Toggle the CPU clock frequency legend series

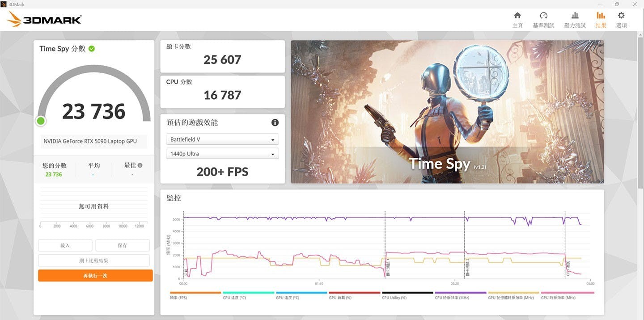(x=460, y=295)
